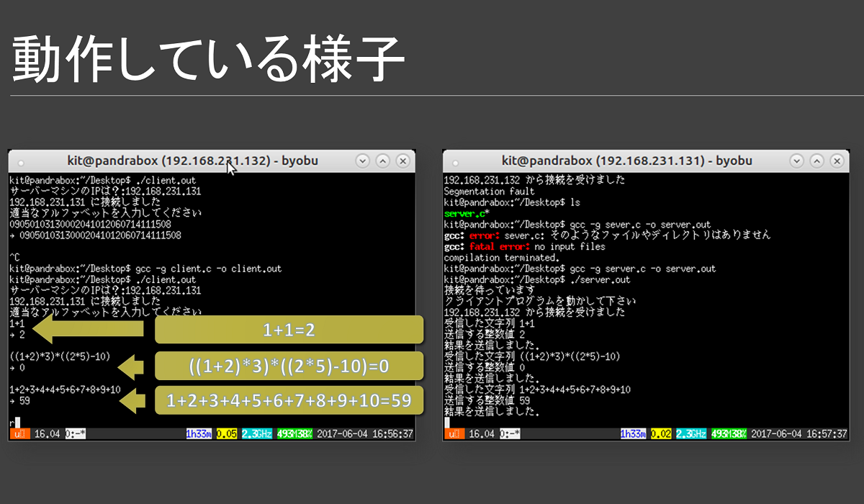Click the 0:-* byobu window indicator in the client window
The height and width of the screenshot is (504, 864).
pyautogui.click(x=76, y=433)
